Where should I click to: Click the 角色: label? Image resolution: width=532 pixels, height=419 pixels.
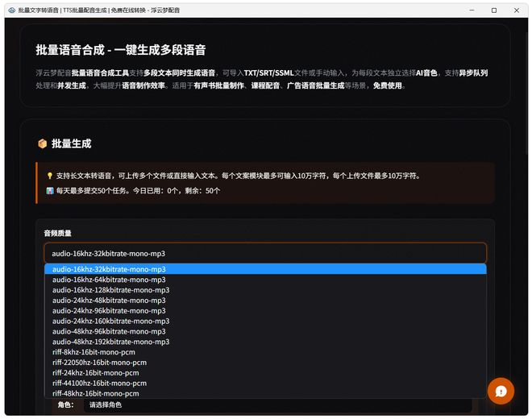tap(66, 404)
